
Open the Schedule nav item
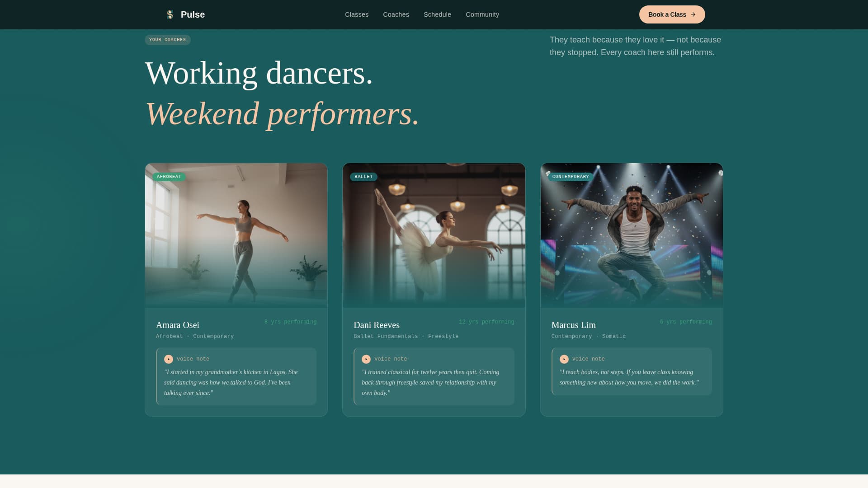(437, 14)
